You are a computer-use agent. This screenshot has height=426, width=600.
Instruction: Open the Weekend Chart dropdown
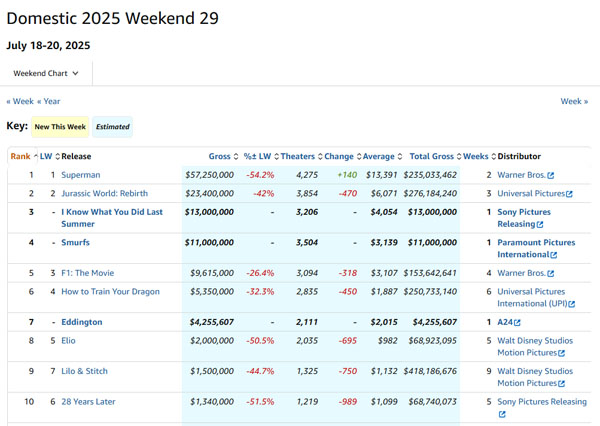46,73
